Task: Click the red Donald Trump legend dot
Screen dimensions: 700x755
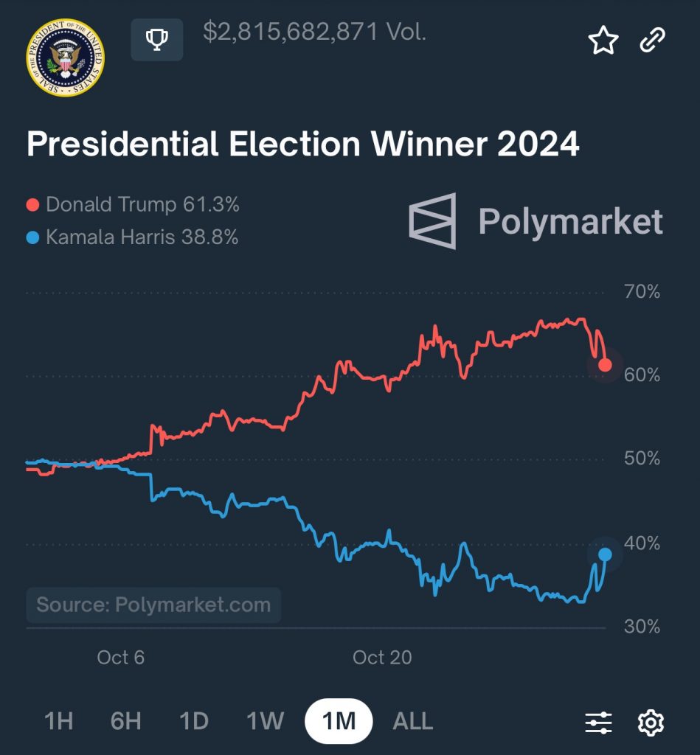Action: (32, 205)
